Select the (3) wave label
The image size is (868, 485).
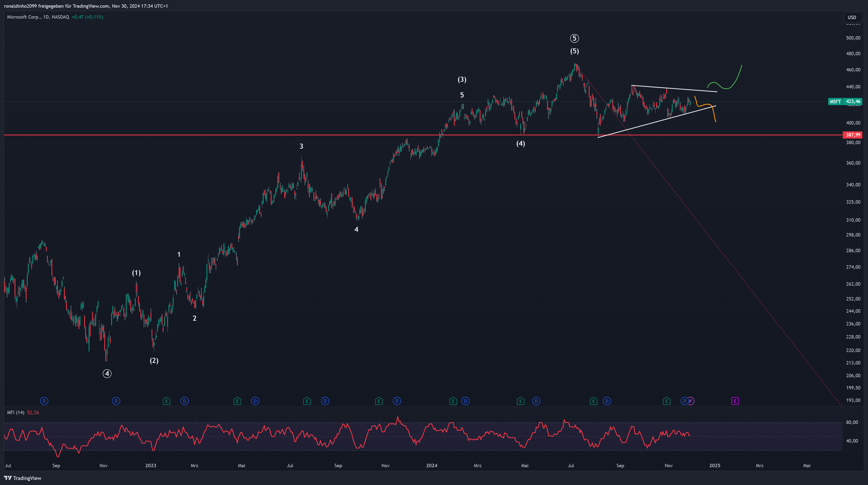tap(462, 80)
